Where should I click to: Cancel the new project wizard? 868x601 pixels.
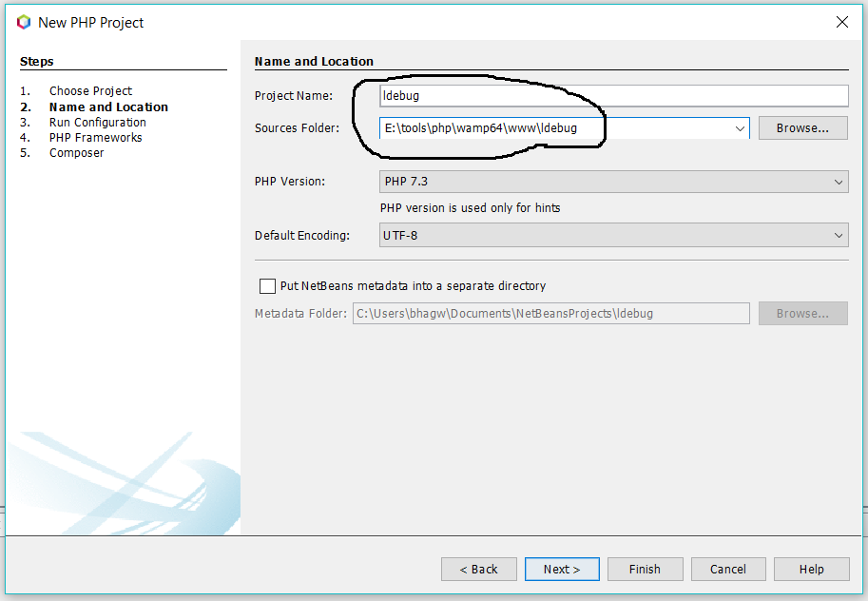click(728, 569)
